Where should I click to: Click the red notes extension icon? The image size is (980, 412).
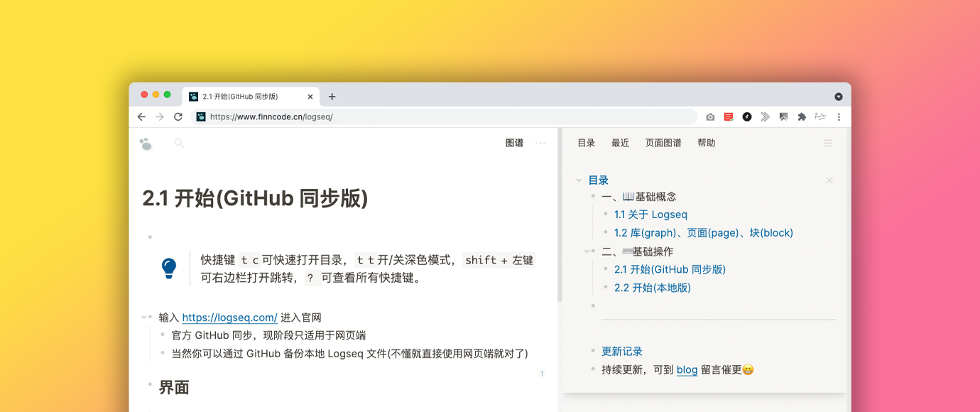coord(728,116)
